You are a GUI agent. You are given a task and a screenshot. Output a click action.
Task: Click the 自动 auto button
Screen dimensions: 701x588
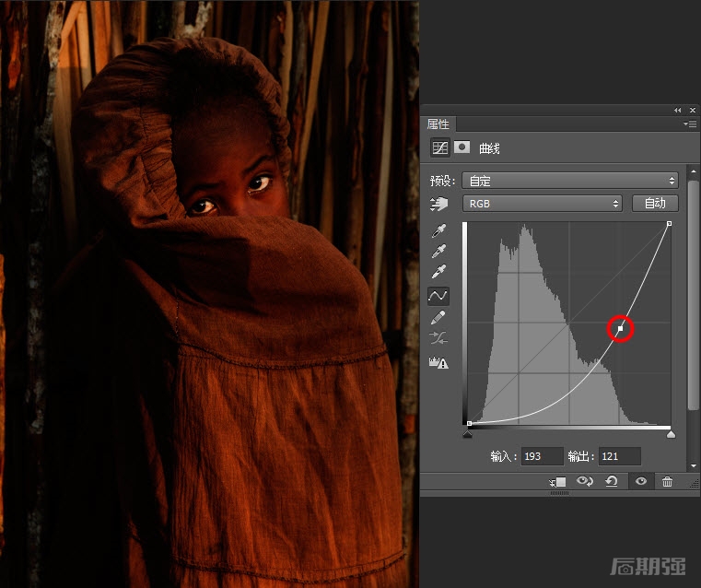655,204
